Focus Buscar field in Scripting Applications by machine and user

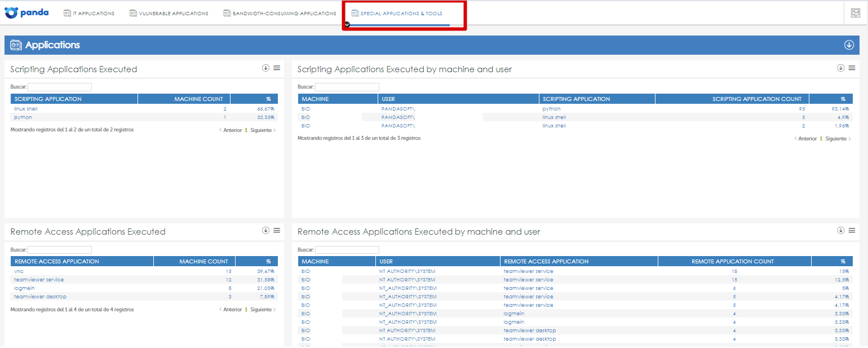pos(347,87)
